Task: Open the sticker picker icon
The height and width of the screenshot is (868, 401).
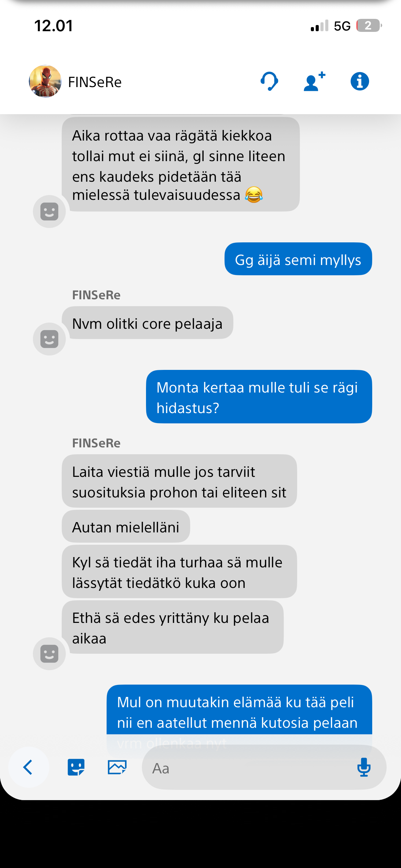Action: click(76, 767)
